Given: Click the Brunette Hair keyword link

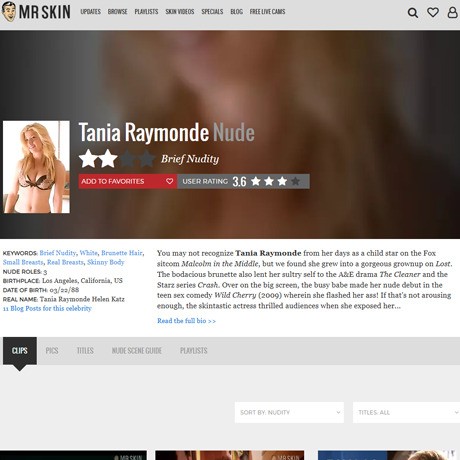Looking at the screenshot, I should pyautogui.click(x=122, y=253).
